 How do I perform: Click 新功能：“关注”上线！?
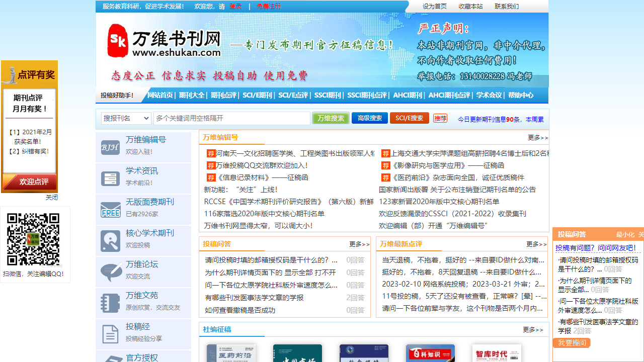[240, 190]
